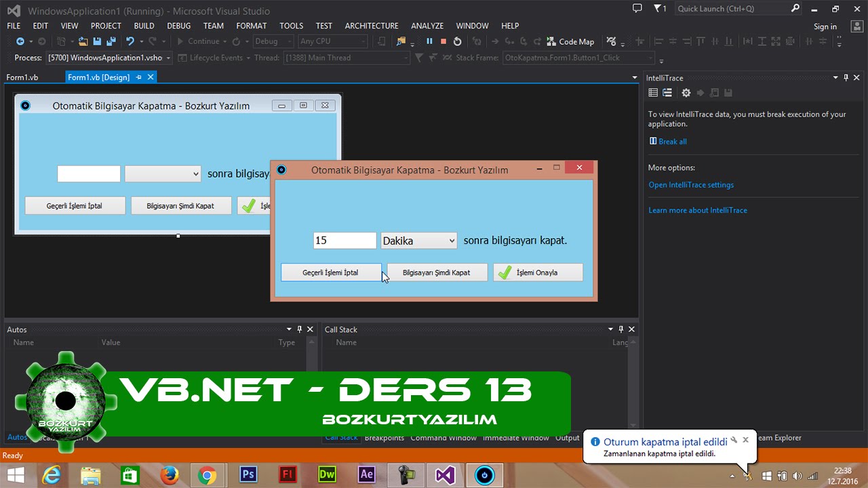This screenshot has width=868, height=488.
Task: Click Geçerli İşlemi İptal in running app
Action: [x=331, y=272]
